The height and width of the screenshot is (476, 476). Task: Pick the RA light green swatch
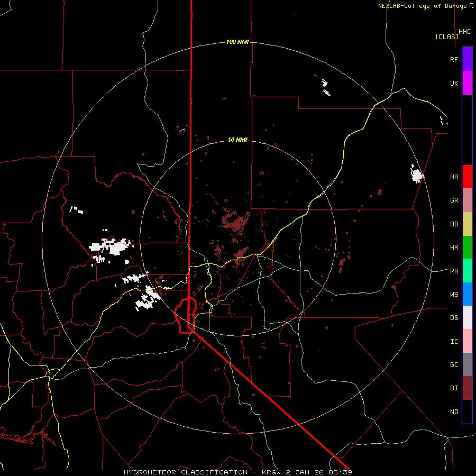click(x=467, y=271)
